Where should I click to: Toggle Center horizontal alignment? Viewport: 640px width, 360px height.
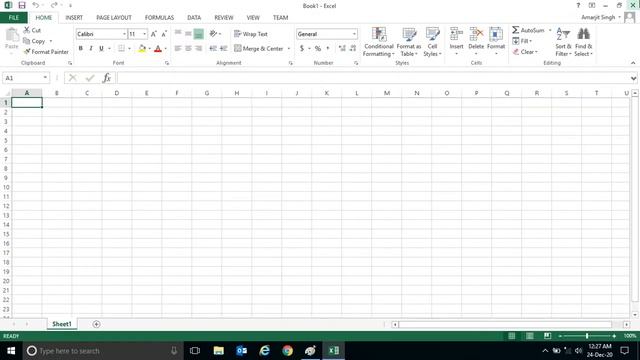[188, 49]
